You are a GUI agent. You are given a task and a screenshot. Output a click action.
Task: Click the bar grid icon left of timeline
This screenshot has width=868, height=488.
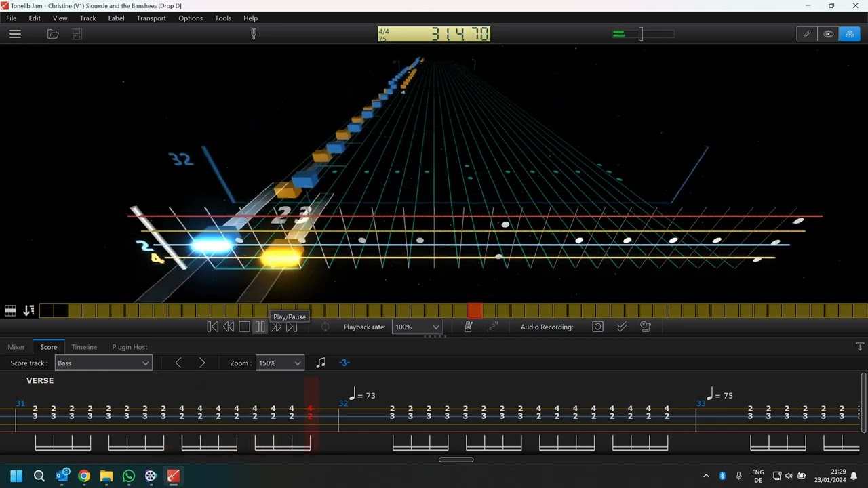coord(10,310)
